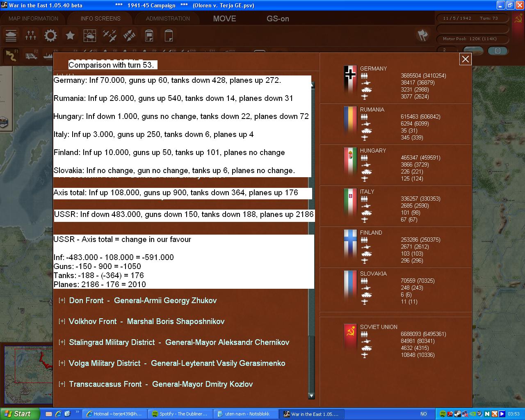This screenshot has height=420, width=525.
Task: Expand the Volkhov Front entry
Action: coord(62,321)
